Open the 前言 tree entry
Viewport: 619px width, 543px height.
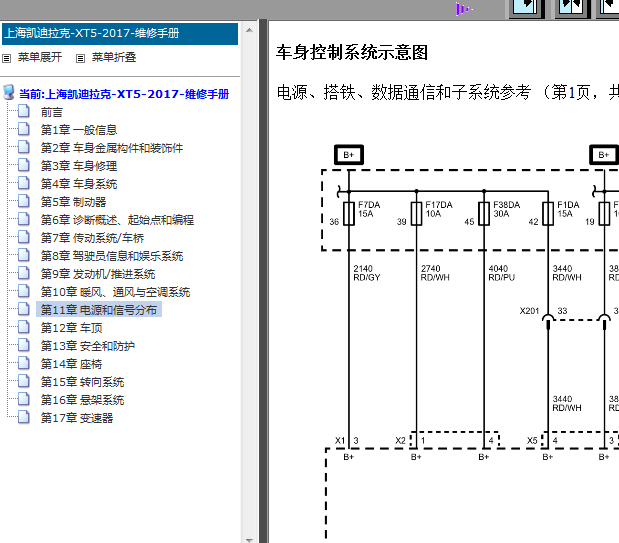[52, 113]
